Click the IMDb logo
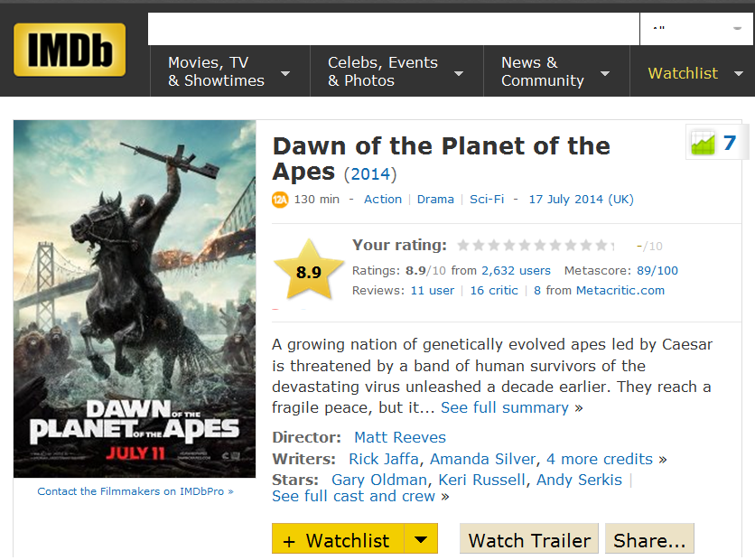 click(x=69, y=51)
